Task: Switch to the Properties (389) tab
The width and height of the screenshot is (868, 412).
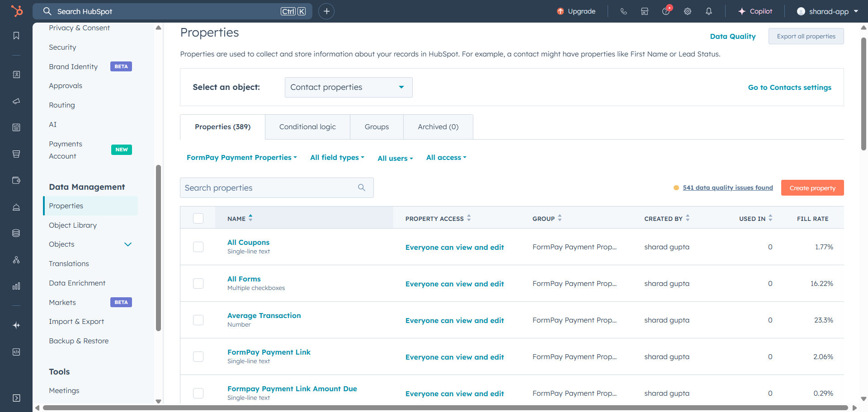Action: pyautogui.click(x=222, y=127)
